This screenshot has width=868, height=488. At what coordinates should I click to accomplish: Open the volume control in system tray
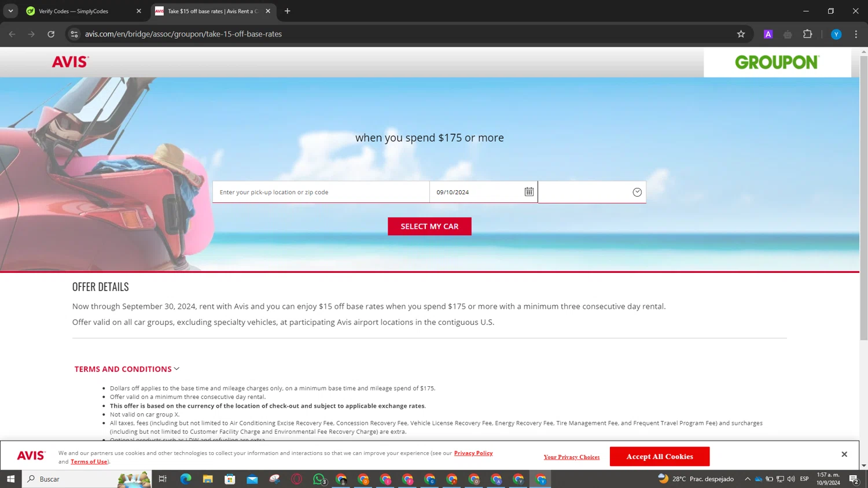(x=791, y=479)
